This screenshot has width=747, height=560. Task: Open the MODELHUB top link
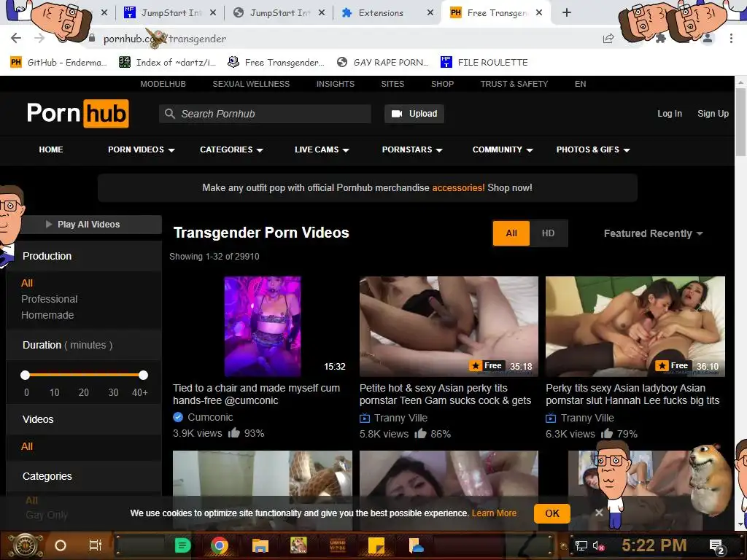(163, 84)
